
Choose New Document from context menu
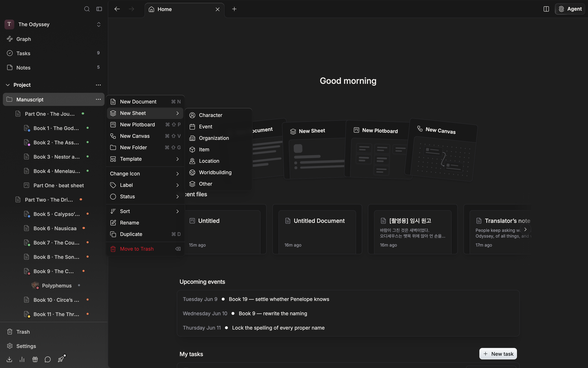click(145, 102)
